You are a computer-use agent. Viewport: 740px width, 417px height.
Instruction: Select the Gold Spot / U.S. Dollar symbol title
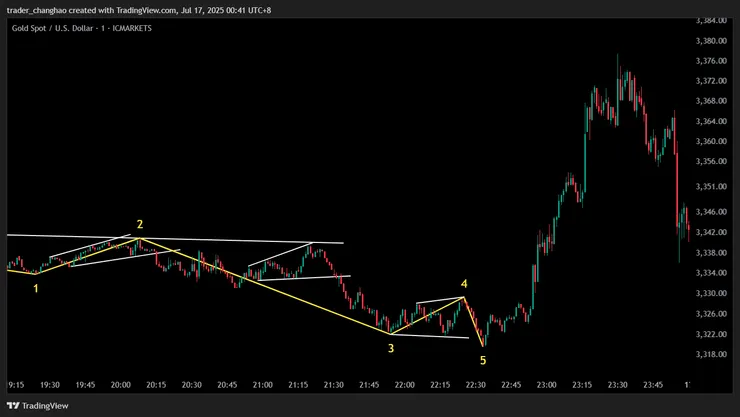pos(82,28)
